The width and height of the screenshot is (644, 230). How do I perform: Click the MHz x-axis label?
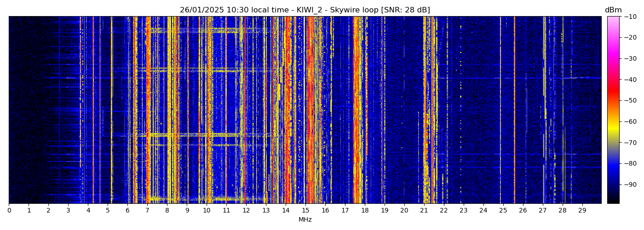(305, 220)
